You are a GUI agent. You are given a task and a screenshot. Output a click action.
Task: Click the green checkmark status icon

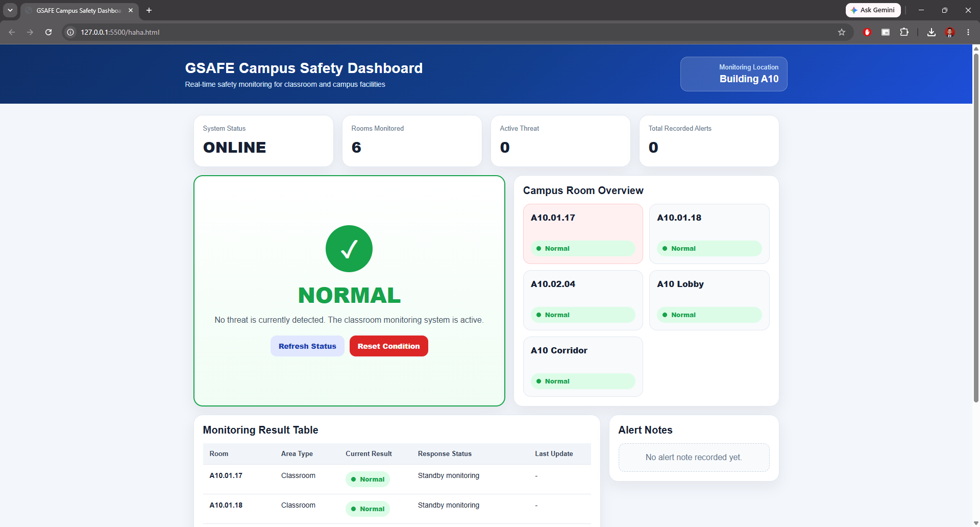349,249
